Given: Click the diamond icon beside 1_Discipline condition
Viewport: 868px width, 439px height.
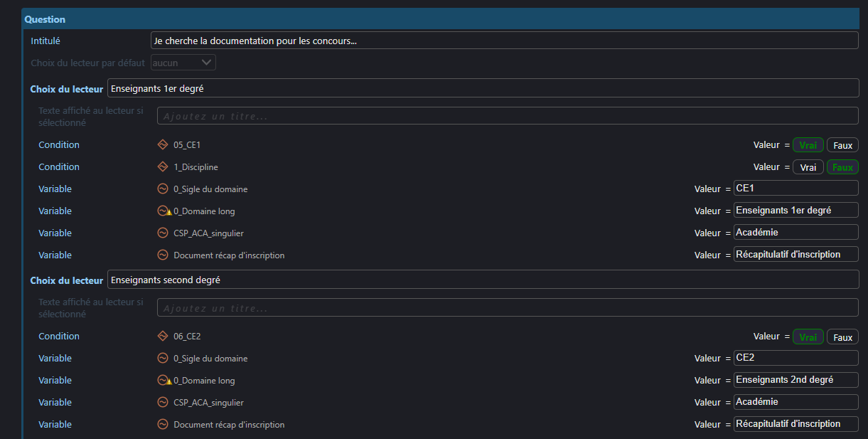Looking at the screenshot, I should pyautogui.click(x=162, y=167).
